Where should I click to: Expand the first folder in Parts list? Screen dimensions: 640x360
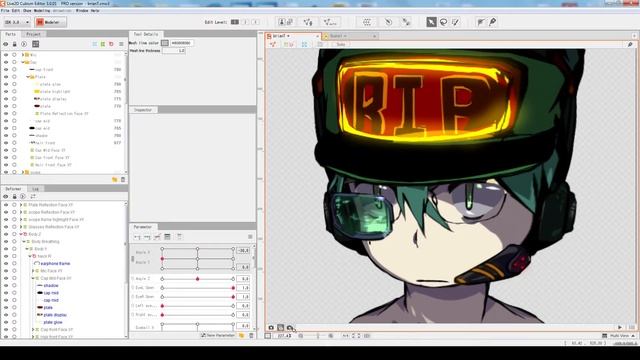tap(23, 55)
